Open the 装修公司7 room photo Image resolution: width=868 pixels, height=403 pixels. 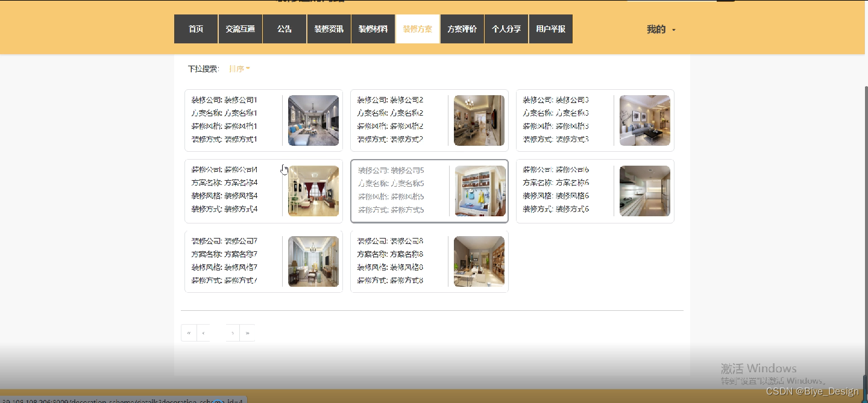(x=313, y=261)
